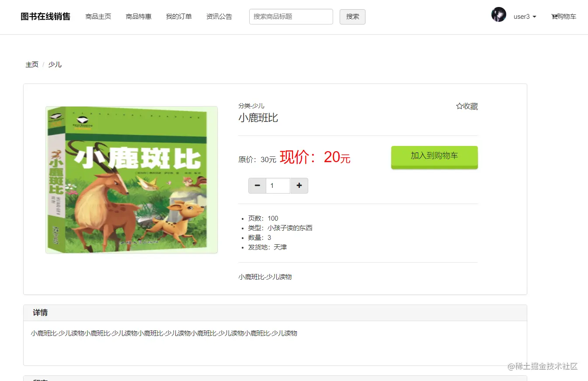Open 我的订单 menu item
This screenshot has height=381, width=588.
coord(179,17)
